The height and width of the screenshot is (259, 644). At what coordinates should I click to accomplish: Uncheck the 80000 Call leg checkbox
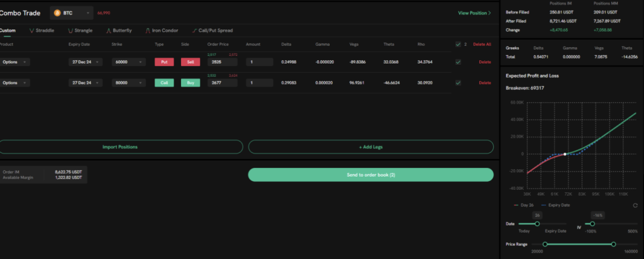pos(457,83)
